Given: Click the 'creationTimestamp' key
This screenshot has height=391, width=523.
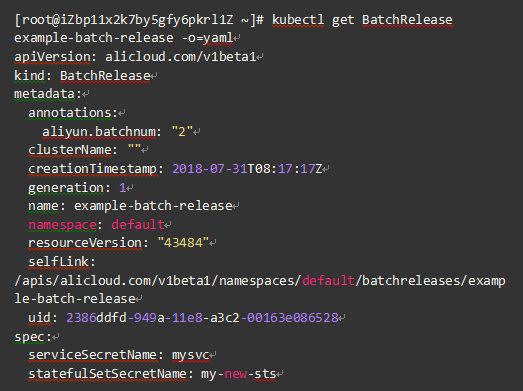Looking at the screenshot, I should click(x=92, y=168).
